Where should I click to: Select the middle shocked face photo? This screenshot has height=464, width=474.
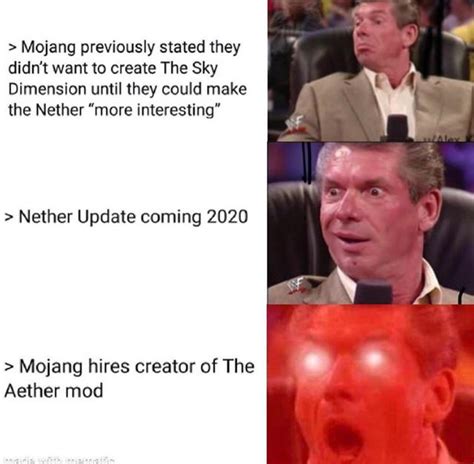tap(371, 223)
